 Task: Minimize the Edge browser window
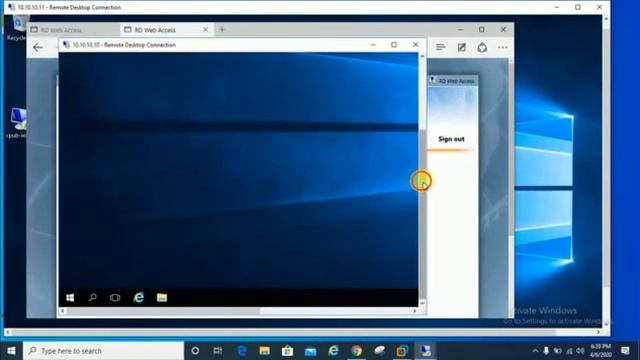[x=460, y=29]
